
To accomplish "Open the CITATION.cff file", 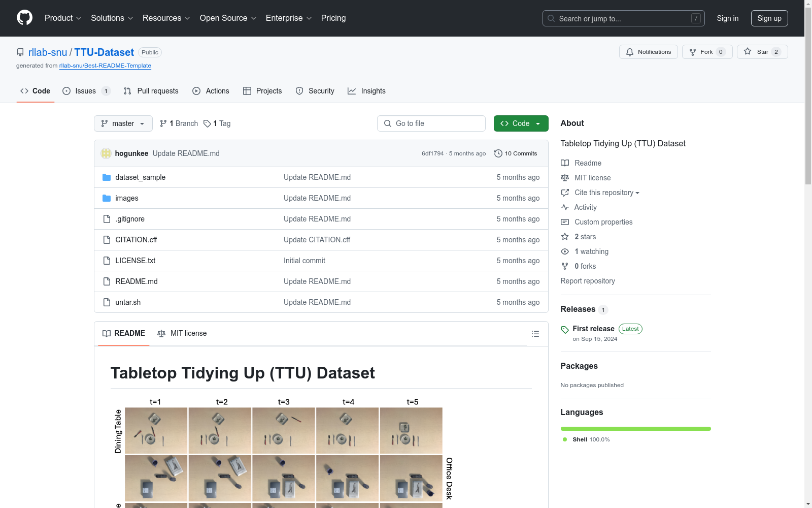I will 136,240.
